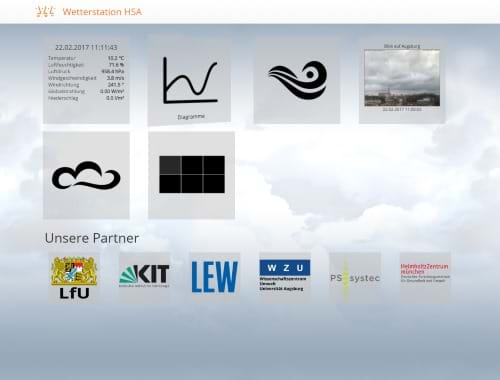Click the Niederschlag reading row
500x380 pixels.
[86, 98]
